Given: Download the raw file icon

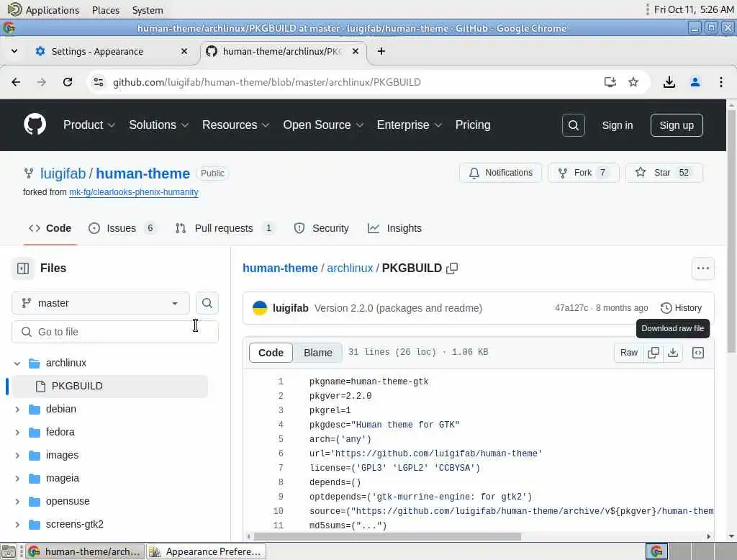Looking at the screenshot, I should click(x=673, y=353).
